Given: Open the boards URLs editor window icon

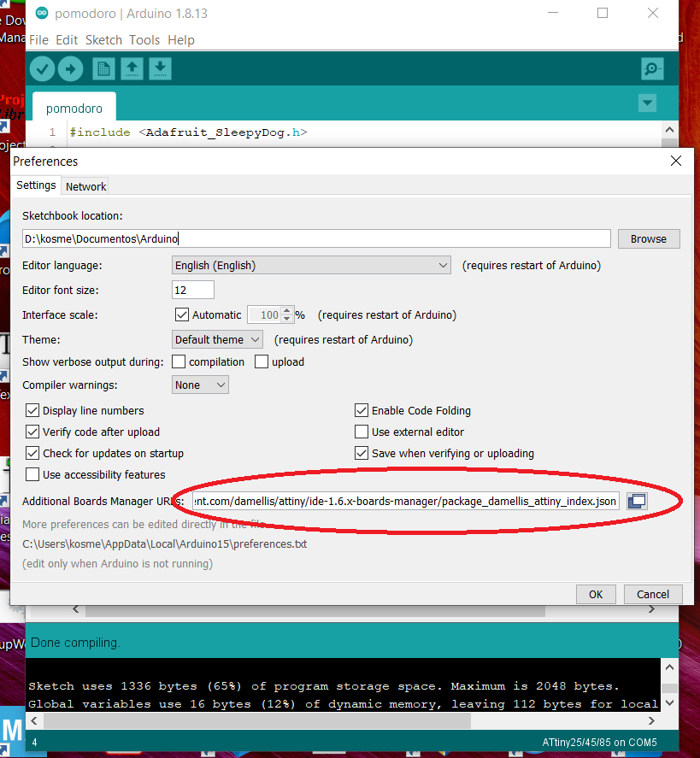Looking at the screenshot, I should pyautogui.click(x=637, y=501).
